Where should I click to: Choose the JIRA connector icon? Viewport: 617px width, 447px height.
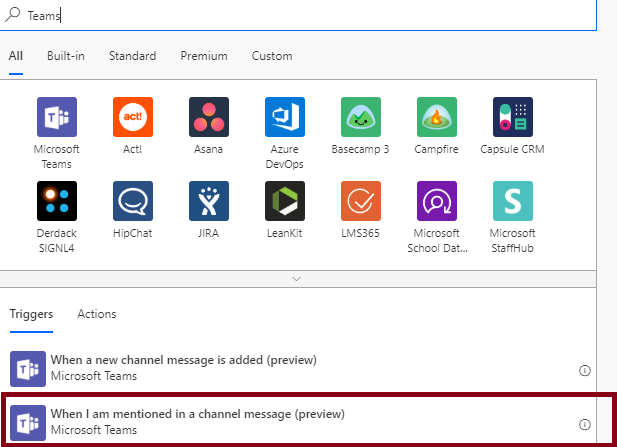pyautogui.click(x=209, y=201)
